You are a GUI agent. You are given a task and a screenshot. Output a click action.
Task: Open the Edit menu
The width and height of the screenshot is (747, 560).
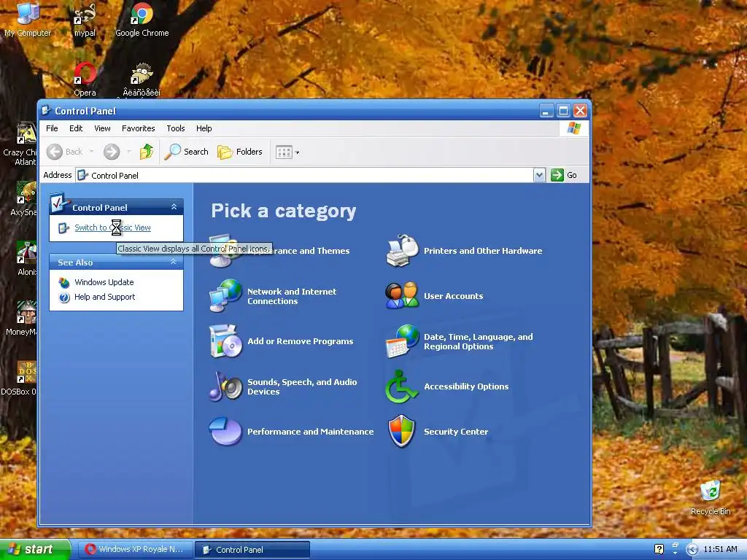tap(76, 128)
